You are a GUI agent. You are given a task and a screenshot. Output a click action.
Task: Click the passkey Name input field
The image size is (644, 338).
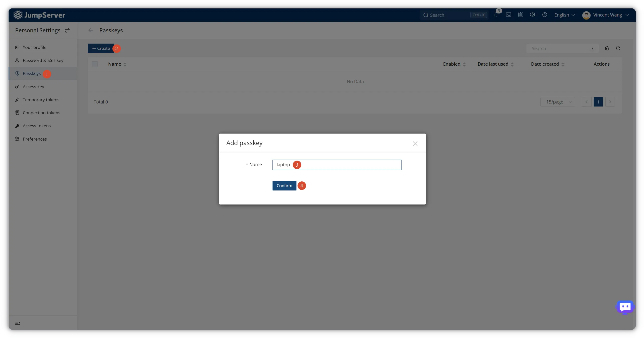coord(337,165)
